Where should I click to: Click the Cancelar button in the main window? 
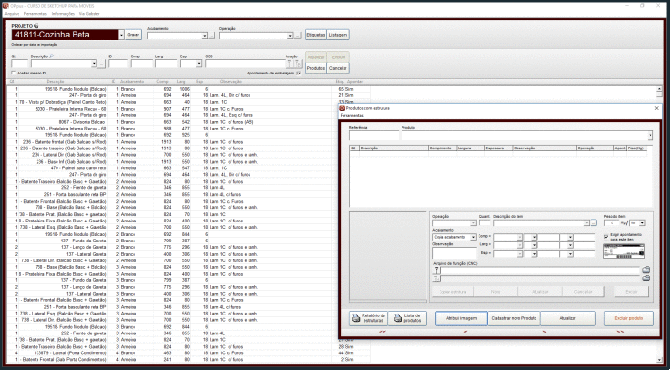point(338,68)
